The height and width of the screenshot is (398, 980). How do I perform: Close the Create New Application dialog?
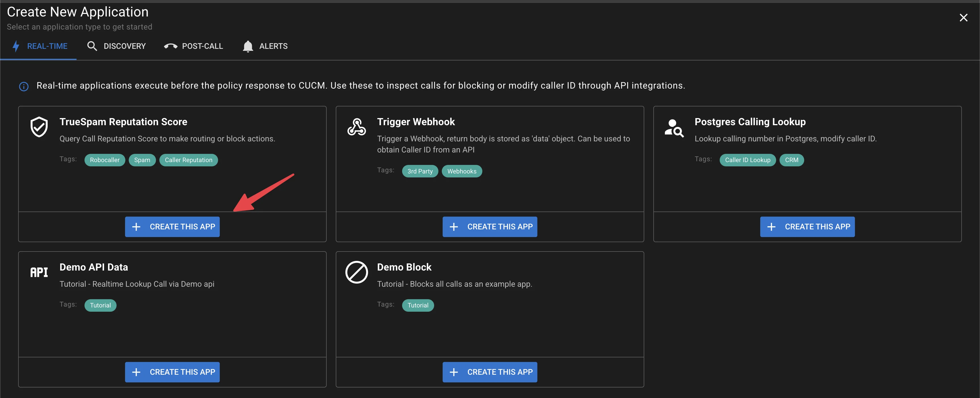(x=963, y=18)
